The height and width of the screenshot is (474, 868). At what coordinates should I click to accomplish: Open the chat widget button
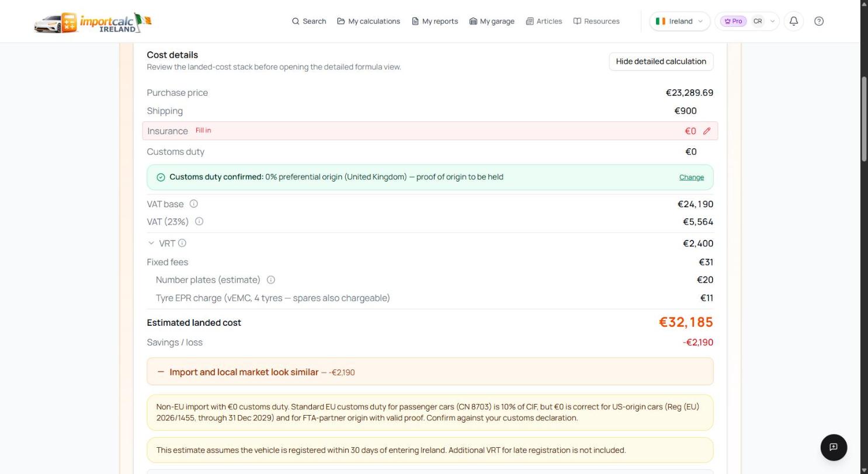834,447
